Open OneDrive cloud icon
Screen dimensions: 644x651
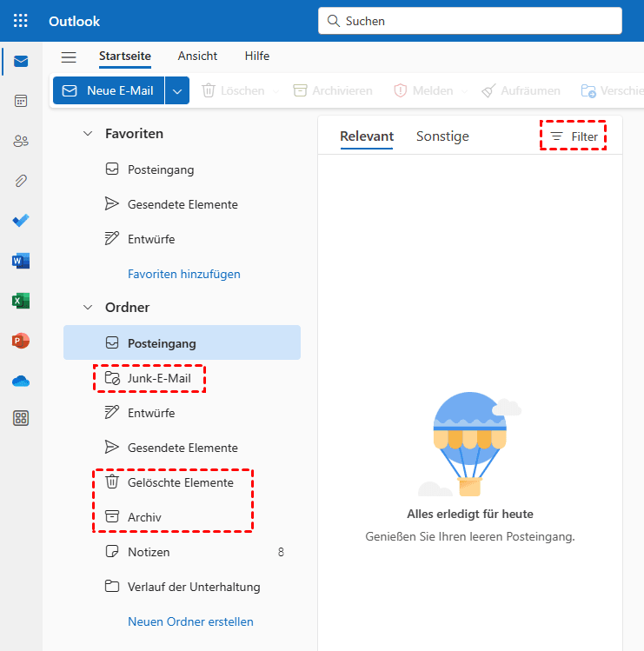(x=21, y=381)
